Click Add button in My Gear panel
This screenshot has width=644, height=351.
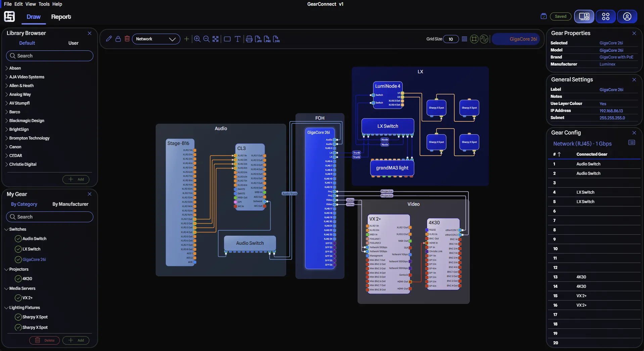click(76, 340)
